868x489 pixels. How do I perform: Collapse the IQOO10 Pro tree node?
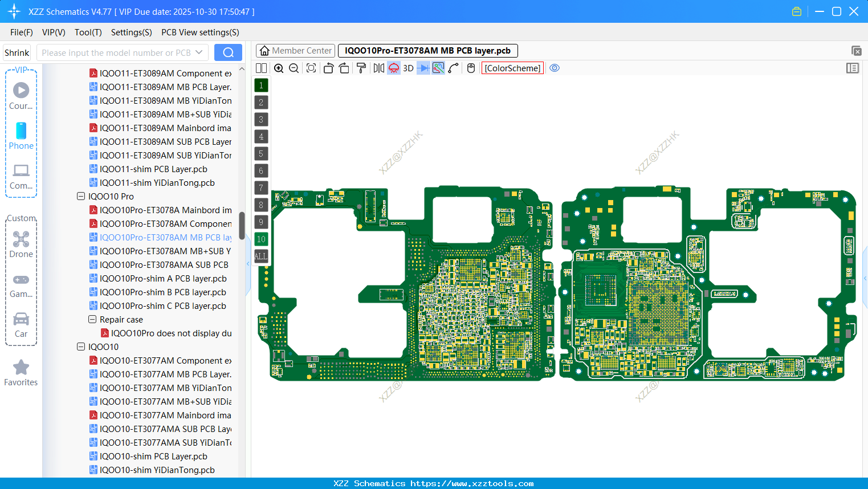pos(80,196)
